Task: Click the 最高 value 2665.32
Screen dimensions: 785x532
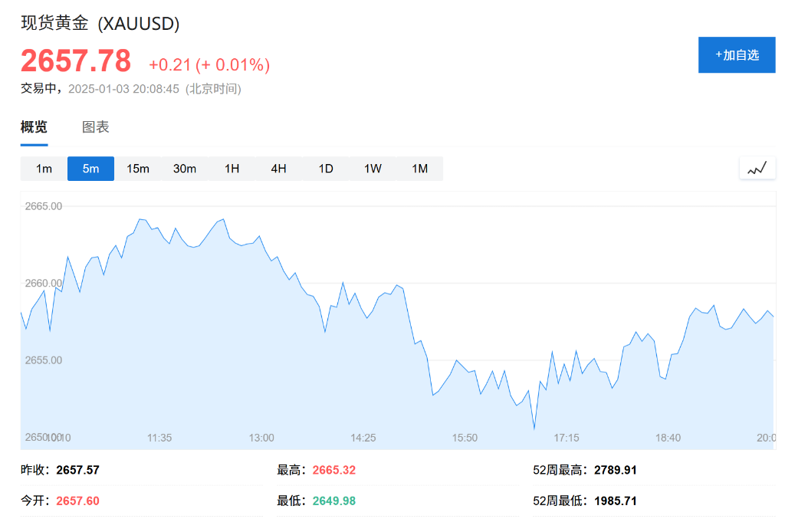Action: click(333, 470)
